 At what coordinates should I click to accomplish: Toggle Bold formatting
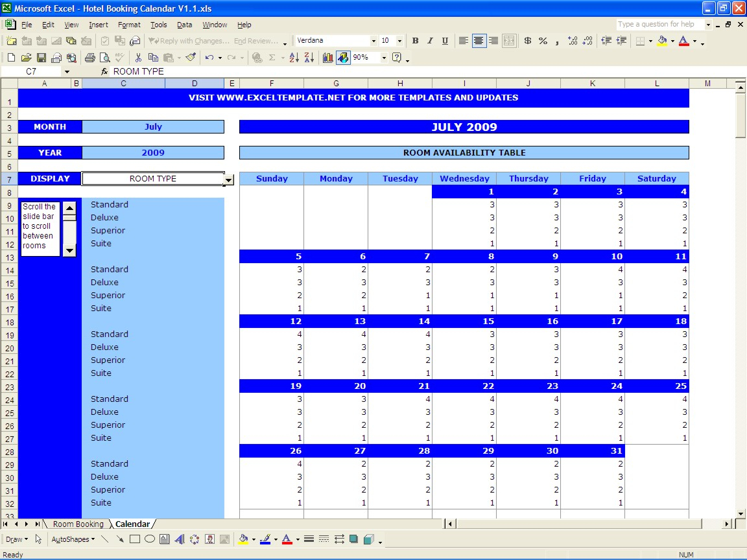pyautogui.click(x=415, y=41)
